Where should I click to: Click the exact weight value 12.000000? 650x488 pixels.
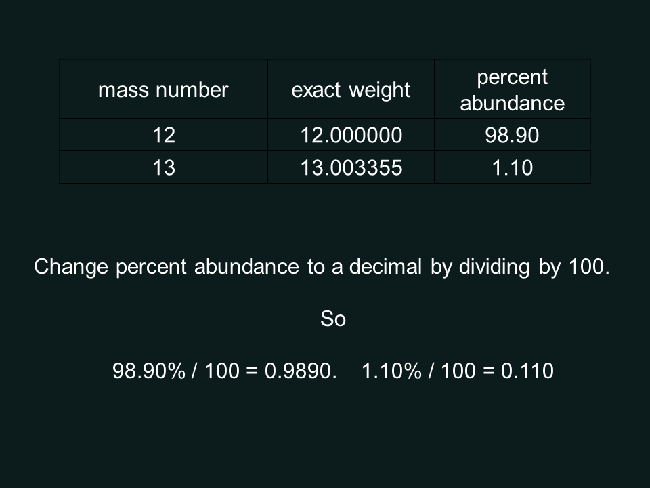coord(351,135)
